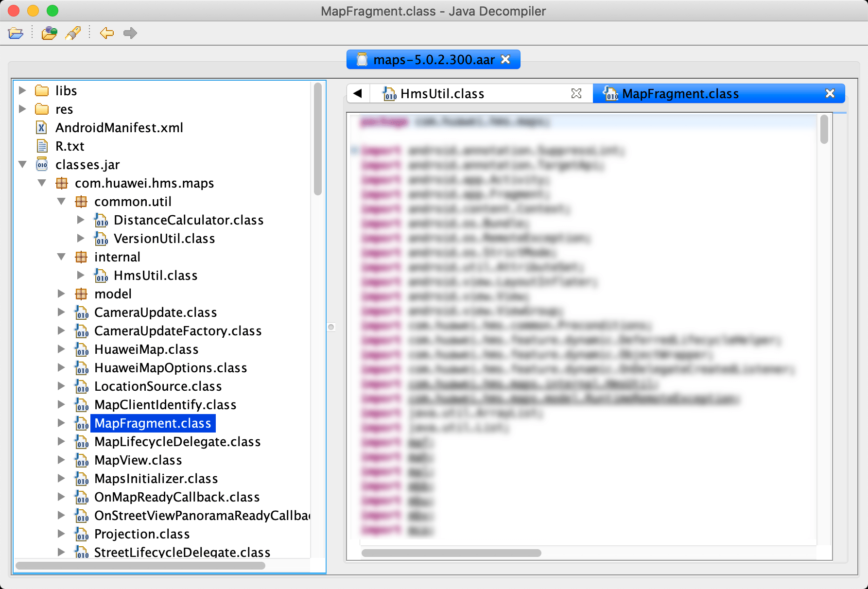The image size is (868, 589).
Task: Click the LocationSource.class file icon
Action: point(82,386)
